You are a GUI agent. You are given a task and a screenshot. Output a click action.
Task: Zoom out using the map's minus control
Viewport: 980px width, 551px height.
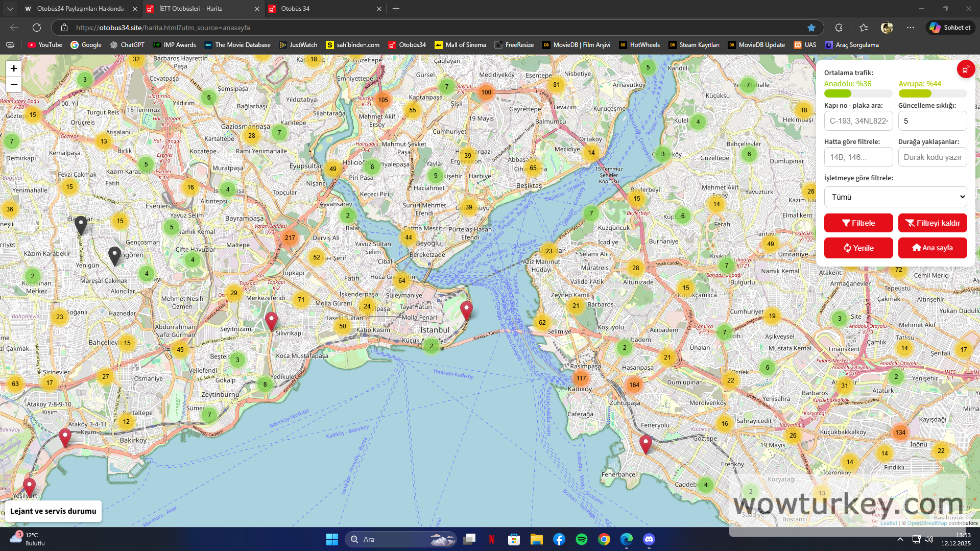click(13, 84)
